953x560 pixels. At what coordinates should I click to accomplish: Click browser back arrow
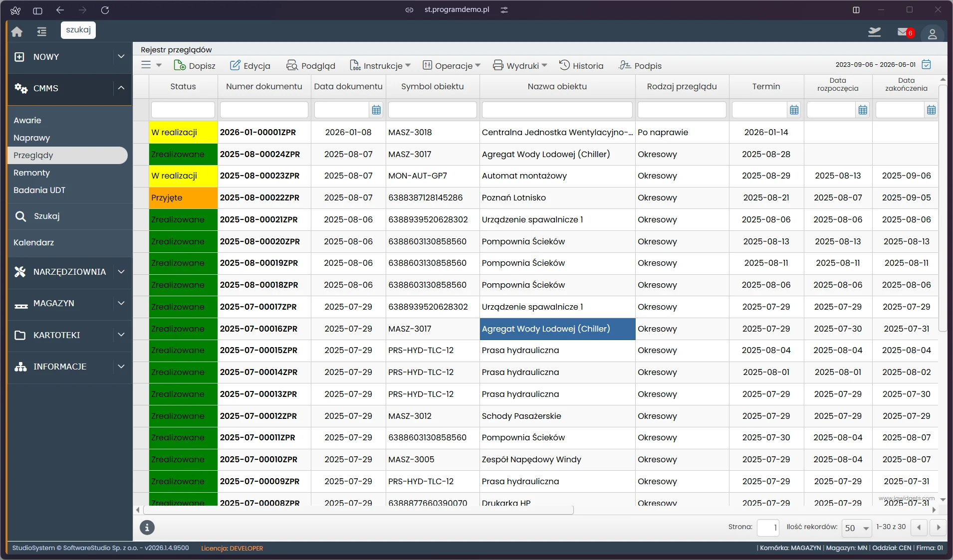click(x=60, y=10)
